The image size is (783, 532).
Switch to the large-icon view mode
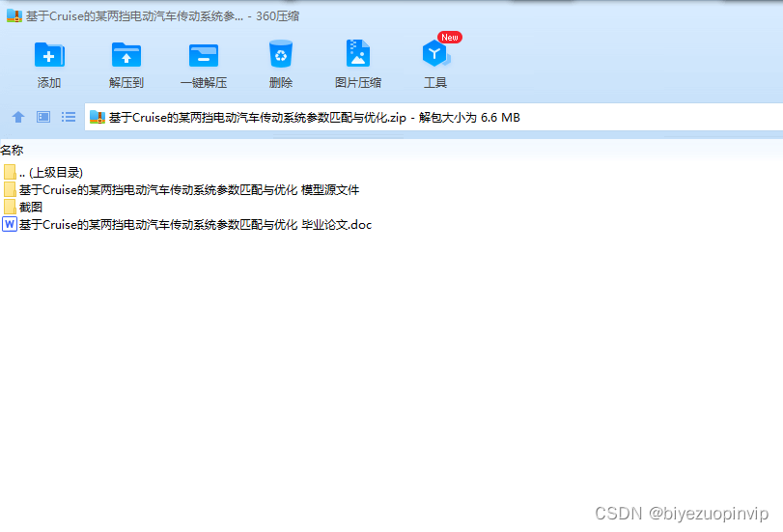tap(43, 117)
